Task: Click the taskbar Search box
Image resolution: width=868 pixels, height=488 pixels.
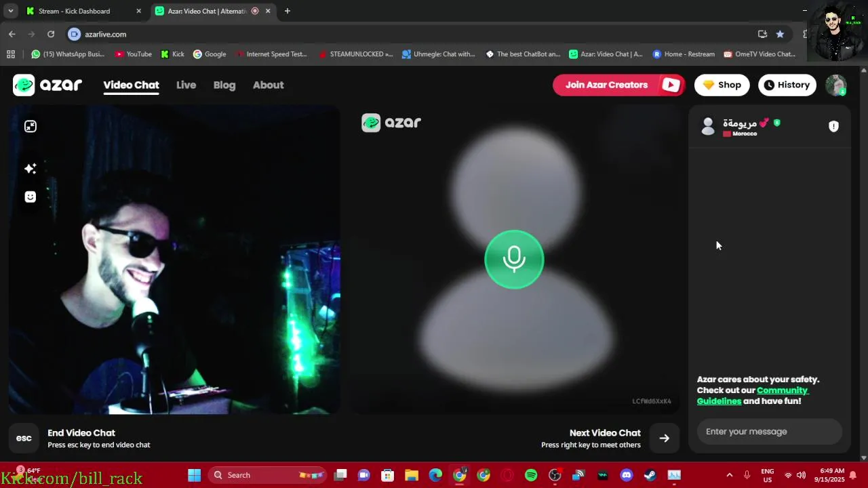Action: click(267, 475)
